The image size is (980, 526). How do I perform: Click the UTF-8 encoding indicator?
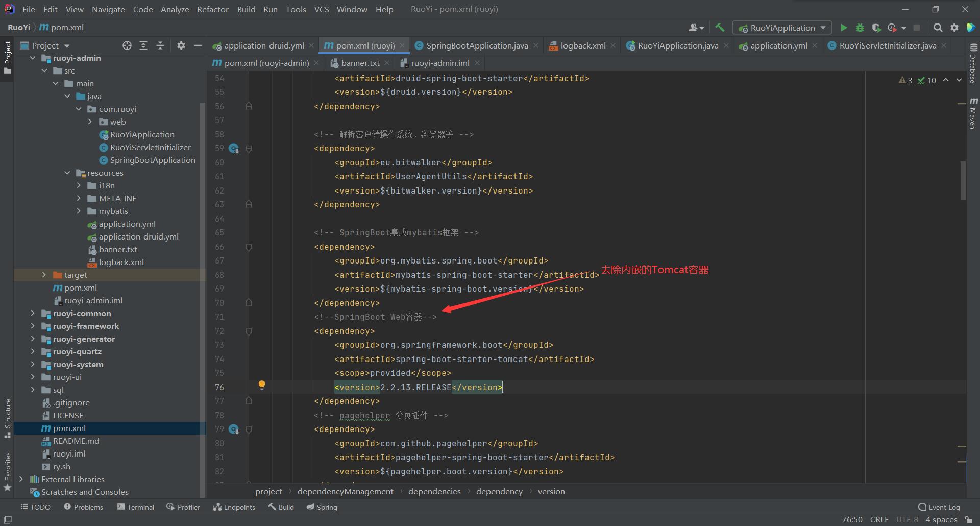pyautogui.click(x=907, y=519)
